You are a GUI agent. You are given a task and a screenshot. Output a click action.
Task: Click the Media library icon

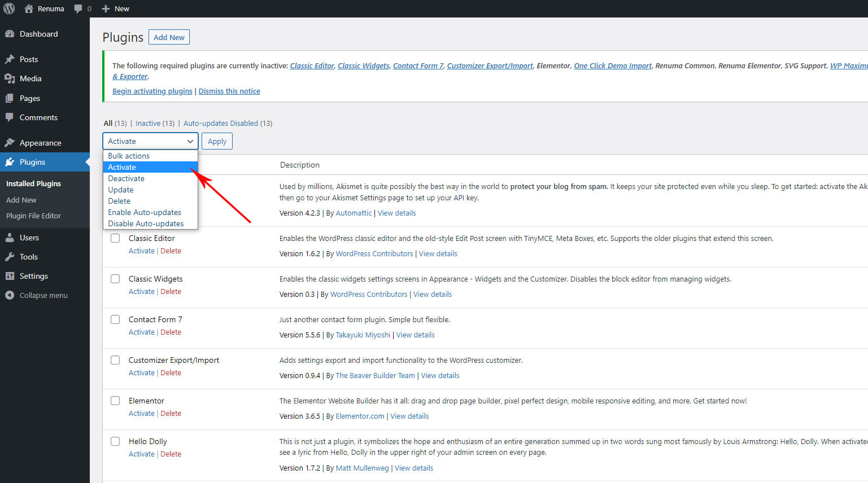(x=10, y=78)
